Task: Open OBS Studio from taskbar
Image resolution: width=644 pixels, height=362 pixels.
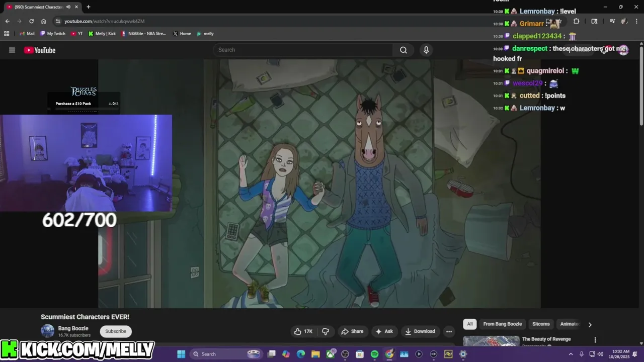Action: click(345, 354)
